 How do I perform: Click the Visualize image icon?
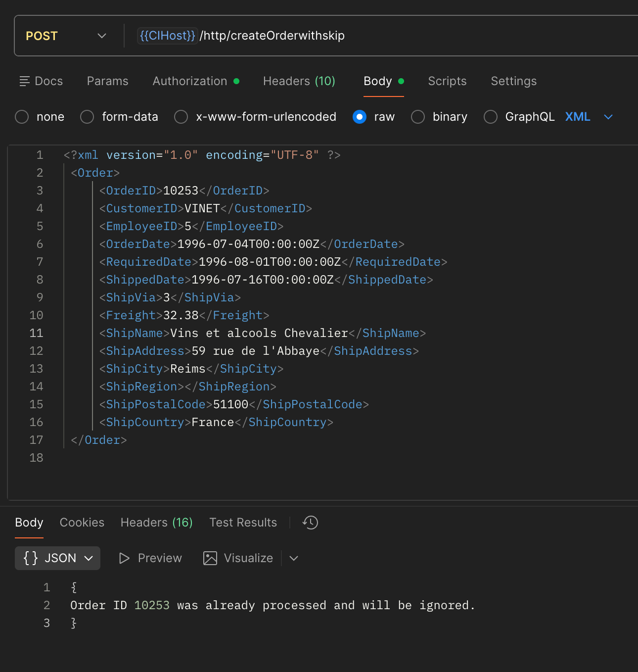click(x=210, y=558)
